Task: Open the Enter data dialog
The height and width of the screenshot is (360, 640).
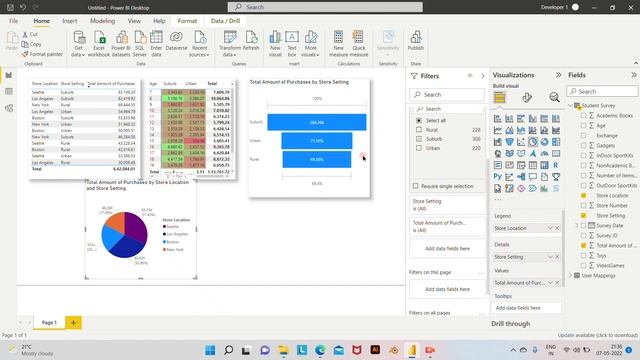Action: [156, 44]
